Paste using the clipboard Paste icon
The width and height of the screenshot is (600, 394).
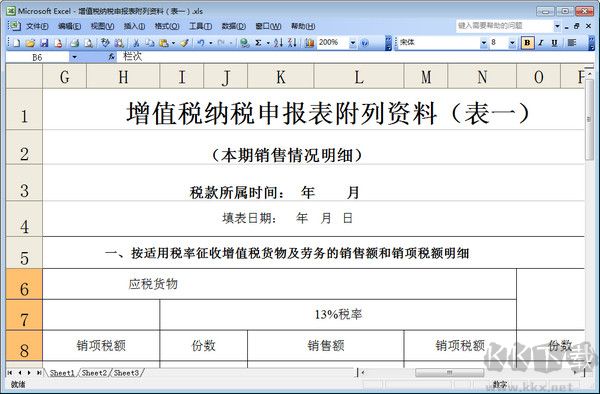point(164,43)
